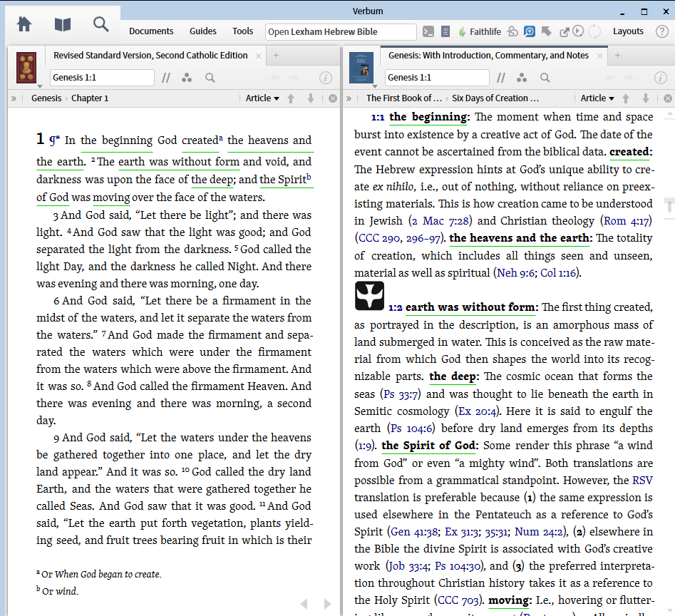675x616 pixels.
Task: Go to the Verbum Home page
Action: (24, 24)
